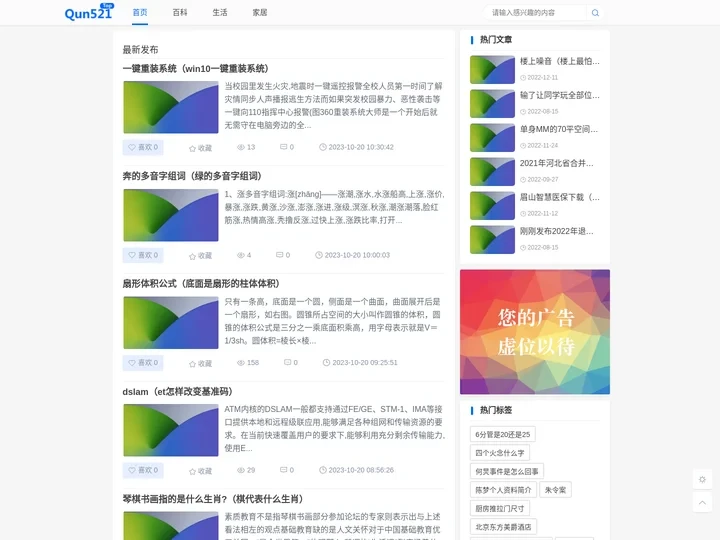Image resolution: width=720 pixels, height=540 pixels.
Task: Favorite the 扇形体积公式 article
Action: (200, 364)
